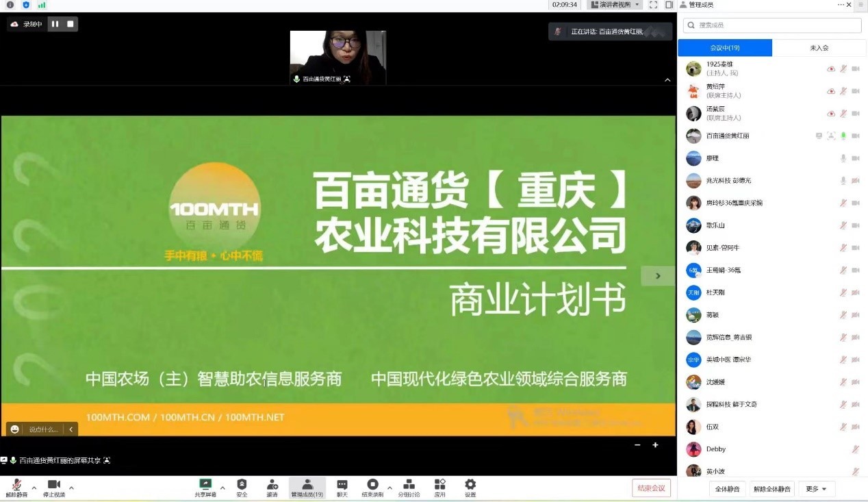The width and height of the screenshot is (868, 502).
Task: Toggle the microphone of Debby
Action: tap(856, 449)
